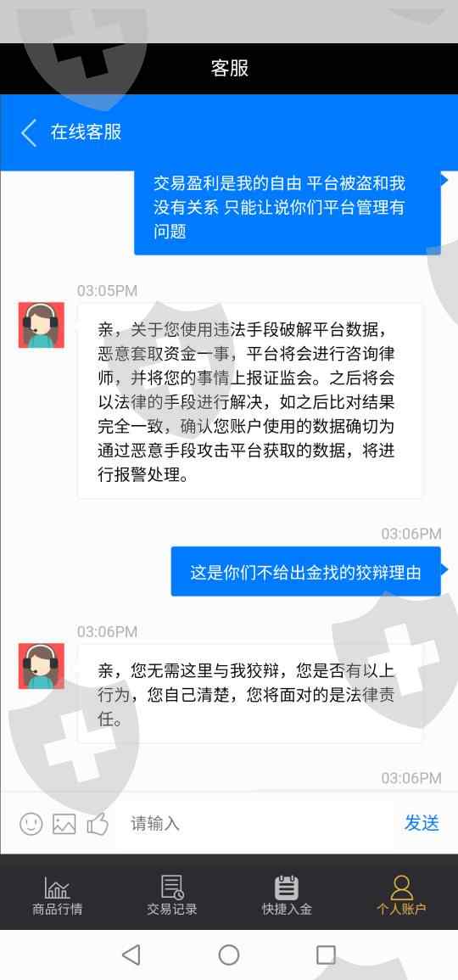This screenshot has width=458, height=980.
Task: Tap the thumbs-up like icon
Action: [98, 824]
